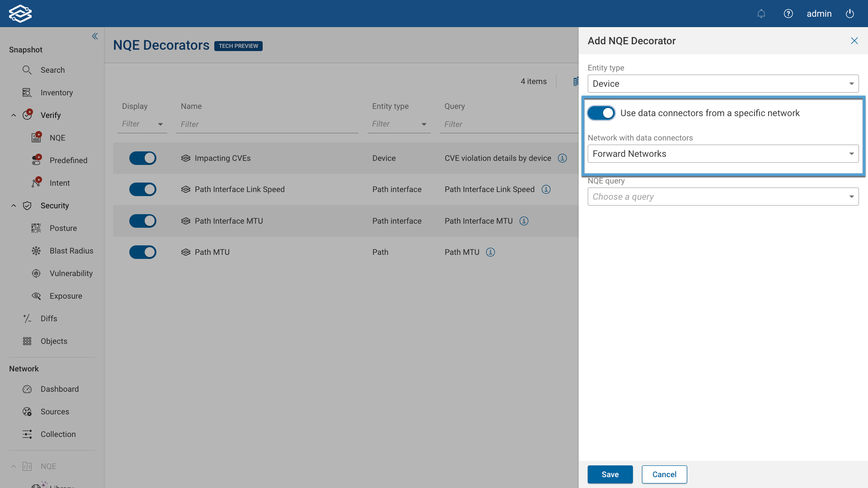Image resolution: width=868 pixels, height=488 pixels.
Task: Turn off Path Interface MTU display toggle
Action: (143, 221)
